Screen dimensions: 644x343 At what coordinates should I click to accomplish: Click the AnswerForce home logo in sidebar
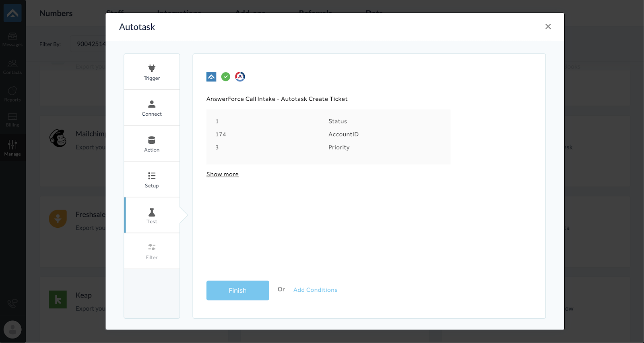click(x=12, y=13)
